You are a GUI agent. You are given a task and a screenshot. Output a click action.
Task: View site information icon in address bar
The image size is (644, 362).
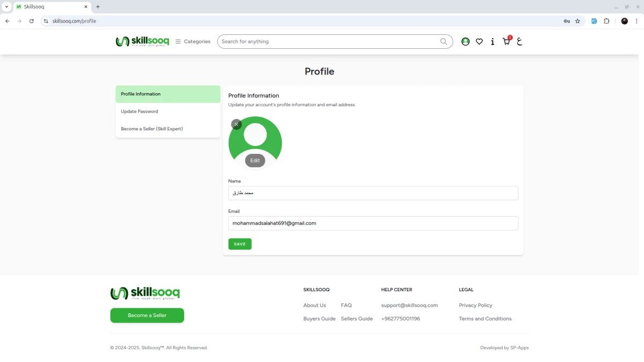coord(46,21)
